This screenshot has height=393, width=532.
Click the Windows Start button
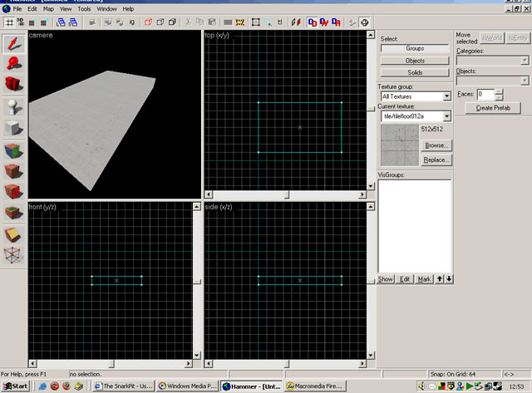(x=15, y=386)
